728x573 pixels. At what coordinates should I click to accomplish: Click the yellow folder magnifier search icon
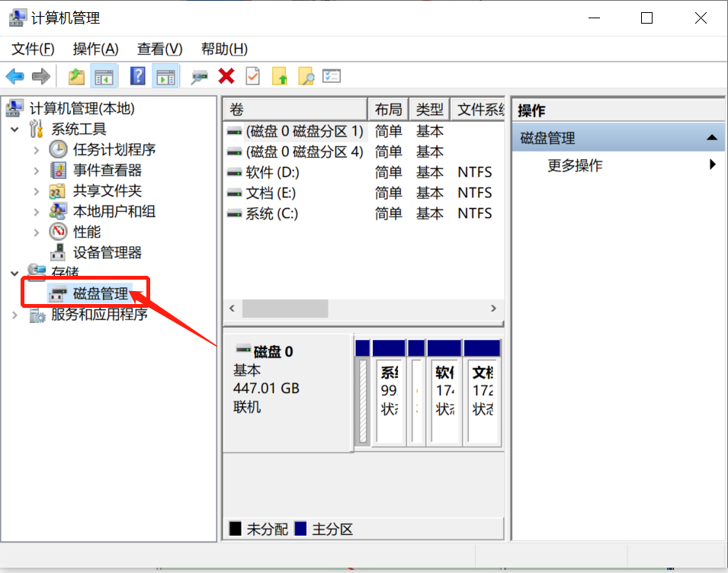tap(306, 76)
